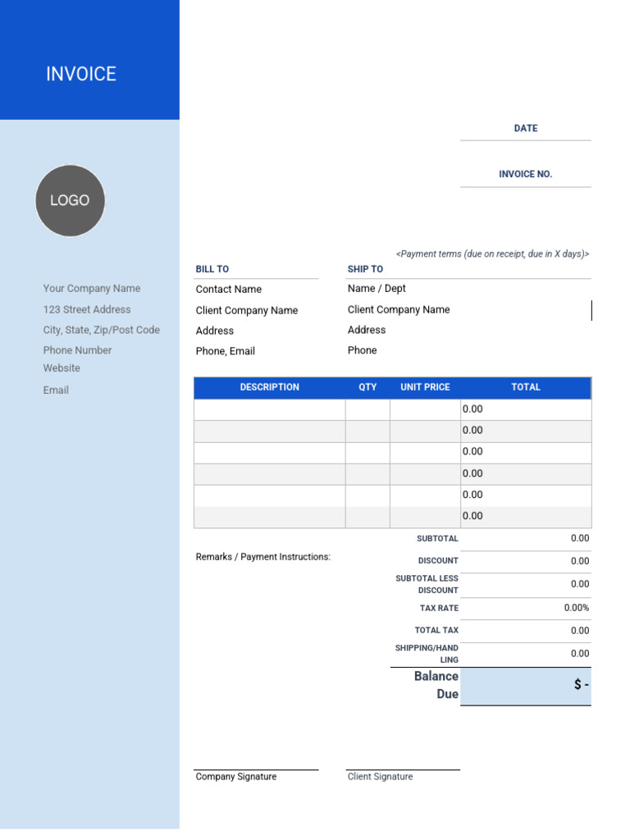The height and width of the screenshot is (840, 630).
Task: Click the 'Company Signature' line label
Action: 235,777
